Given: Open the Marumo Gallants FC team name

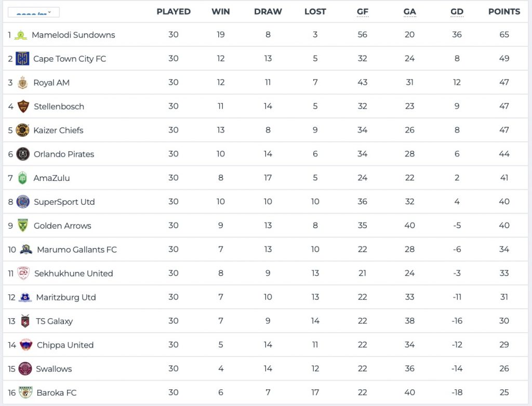Looking at the screenshot, I should pyautogui.click(x=77, y=250).
